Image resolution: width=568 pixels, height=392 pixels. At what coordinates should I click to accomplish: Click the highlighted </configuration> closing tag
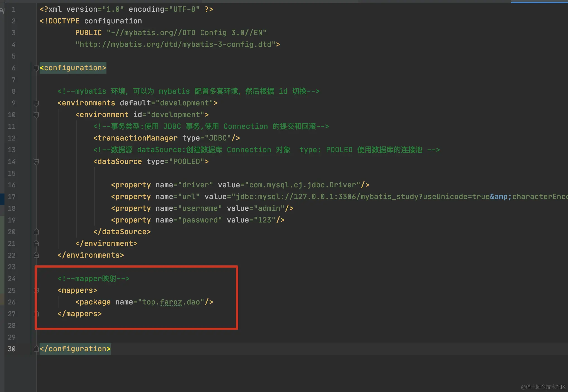(75, 349)
